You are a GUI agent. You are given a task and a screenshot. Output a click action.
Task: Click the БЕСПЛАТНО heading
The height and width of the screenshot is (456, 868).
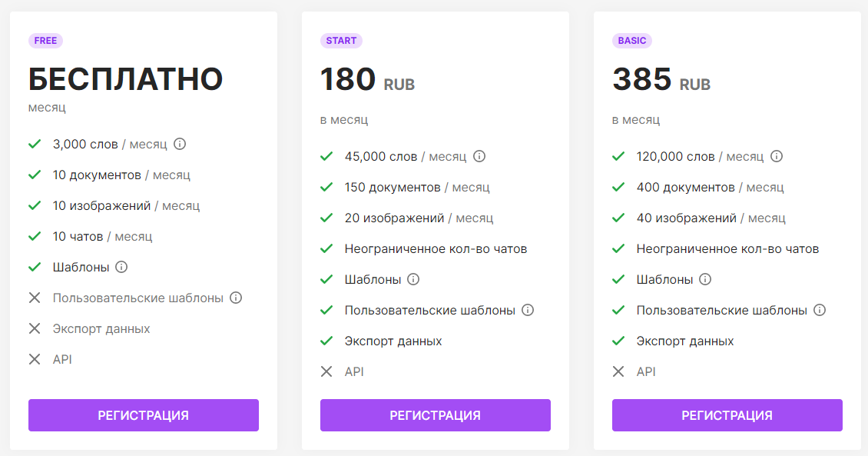[126, 79]
